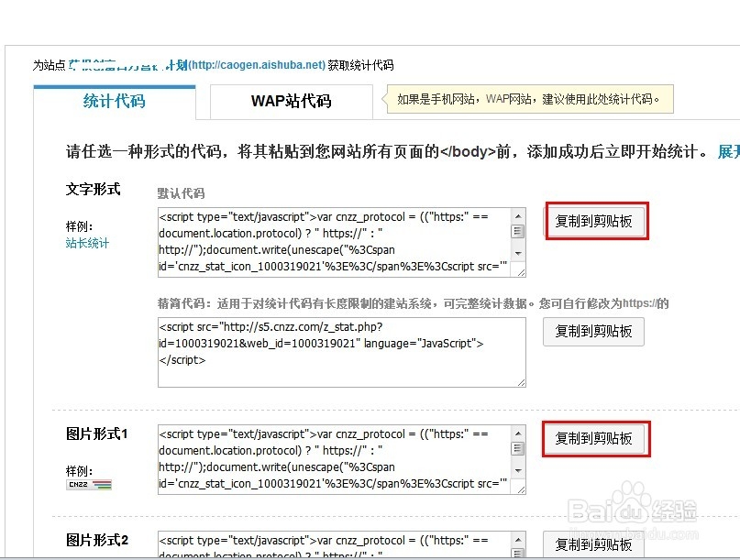Viewport: 740px width, 560px height.
Task: Click the 精简代码 description line
Action: click(x=413, y=303)
